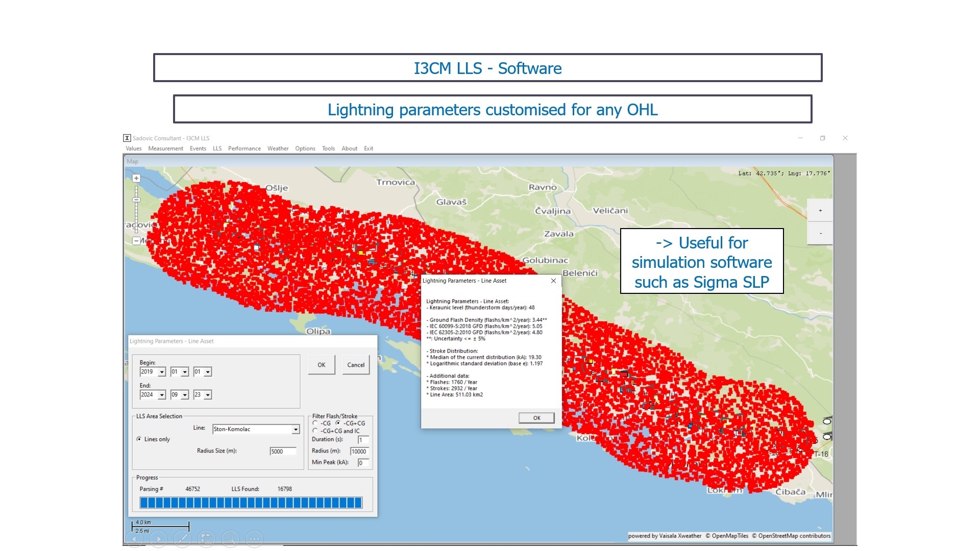Open the Performance menu

244,148
